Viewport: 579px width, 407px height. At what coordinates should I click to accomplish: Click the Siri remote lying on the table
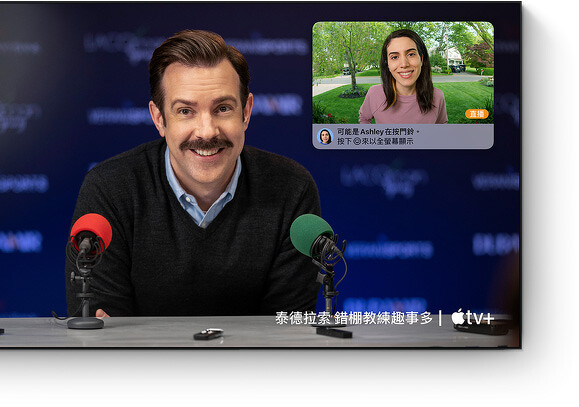click(209, 334)
